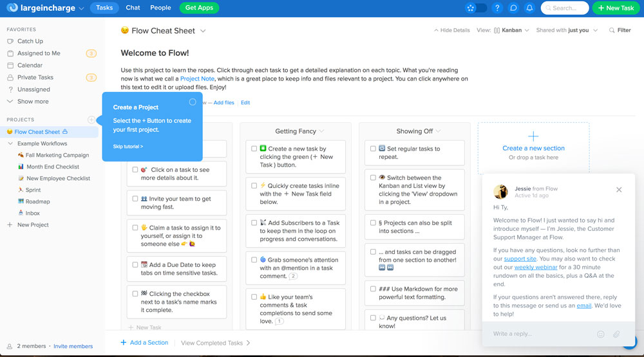This screenshot has width=644, height=357.
Task: Dismiss the Create a Project tooltip circle
Action: (x=193, y=102)
